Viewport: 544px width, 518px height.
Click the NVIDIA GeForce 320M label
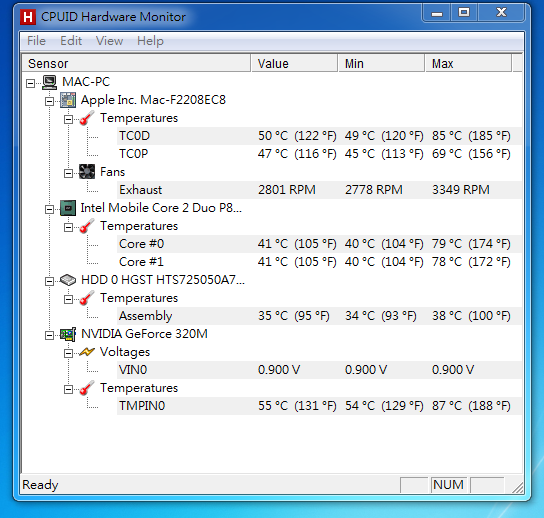pyautogui.click(x=144, y=334)
